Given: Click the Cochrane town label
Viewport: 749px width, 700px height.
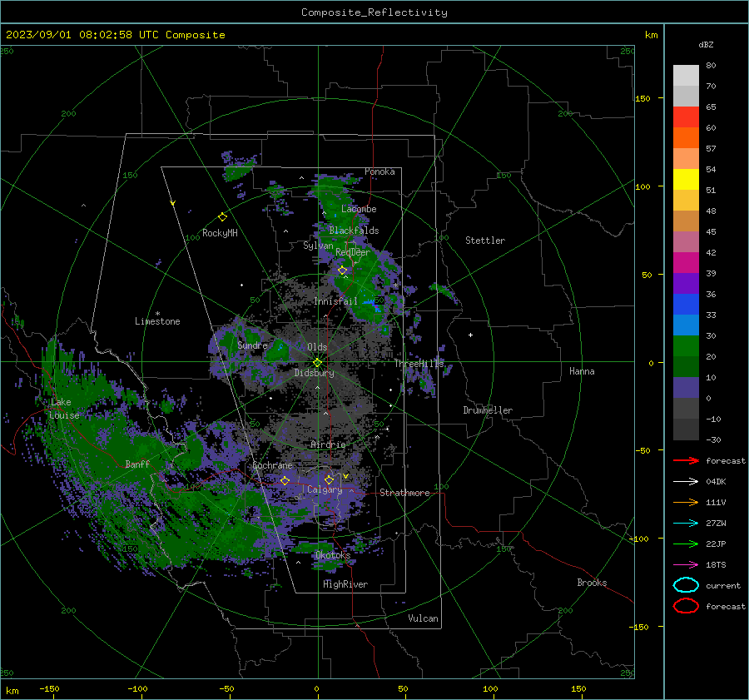Looking at the screenshot, I should click(x=272, y=465).
